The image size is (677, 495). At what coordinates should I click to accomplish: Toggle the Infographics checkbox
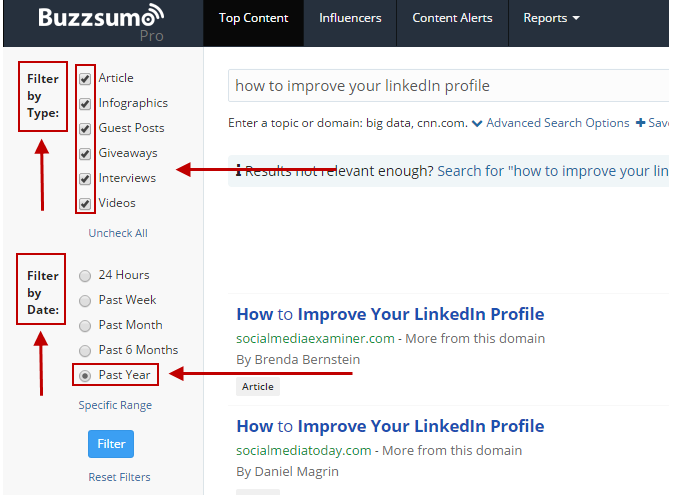(85, 103)
